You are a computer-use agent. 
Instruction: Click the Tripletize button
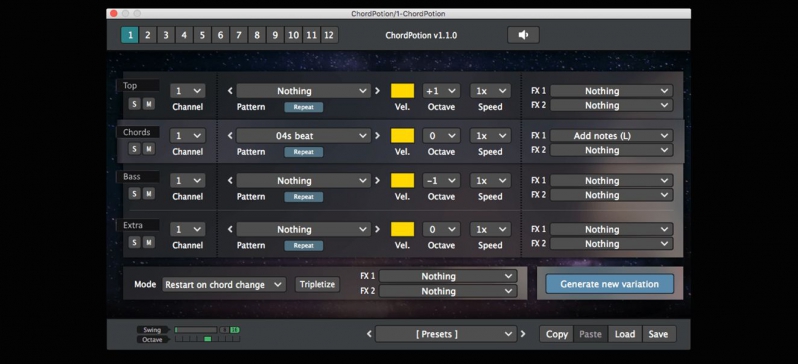tap(317, 284)
